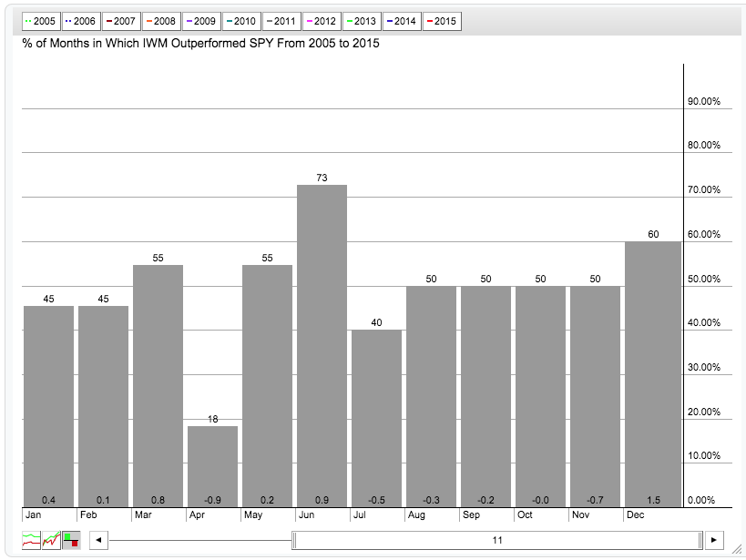Click the September bar with -0.2 value
The image size is (746, 560).
486,397
